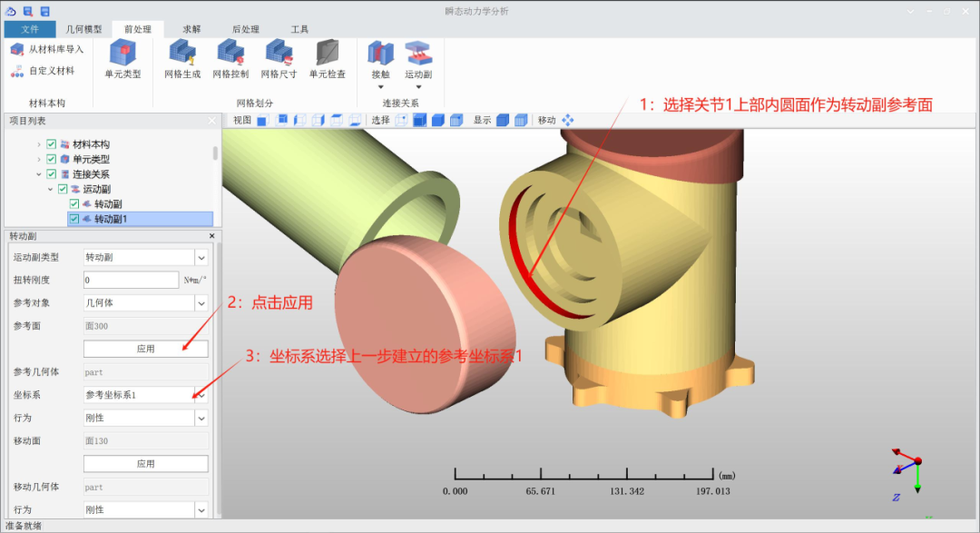Open the 运动副 ribbon dropdown arrow

418,87
